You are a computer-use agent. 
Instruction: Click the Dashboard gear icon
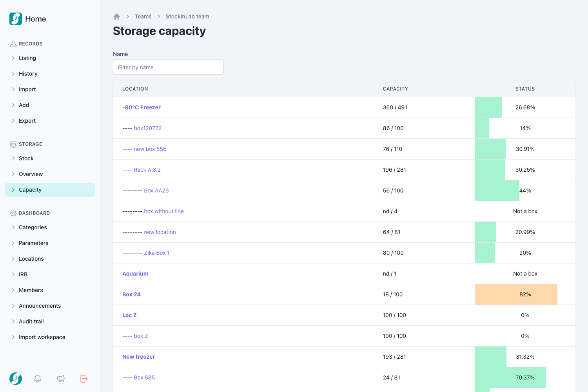[x=13, y=213]
